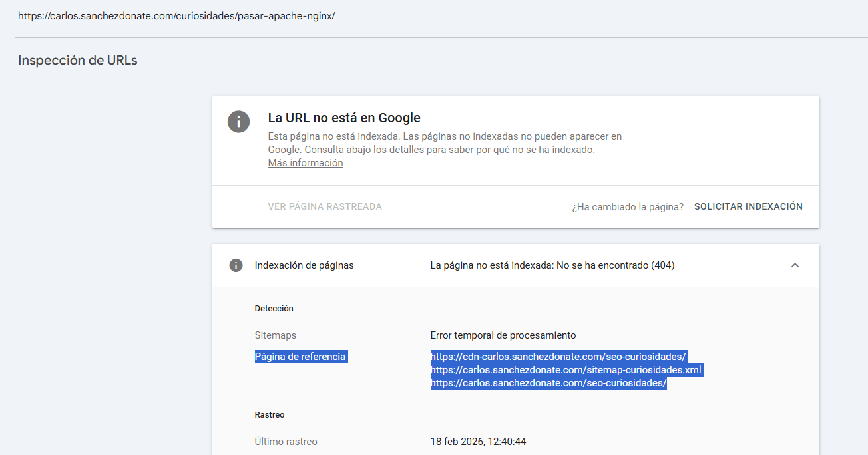868x455 pixels.
Task: Click the VER PÁGINA RASTREADA button
Action: tap(325, 206)
